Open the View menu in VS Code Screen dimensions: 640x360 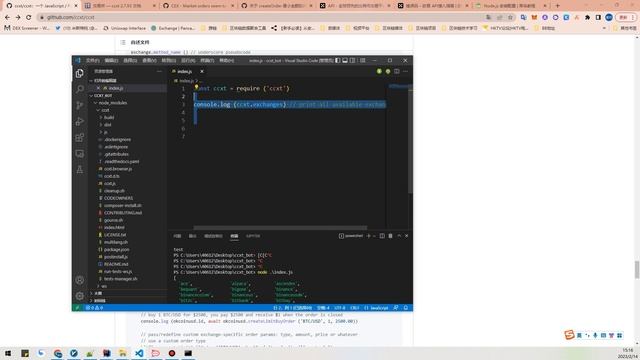coord(149,60)
